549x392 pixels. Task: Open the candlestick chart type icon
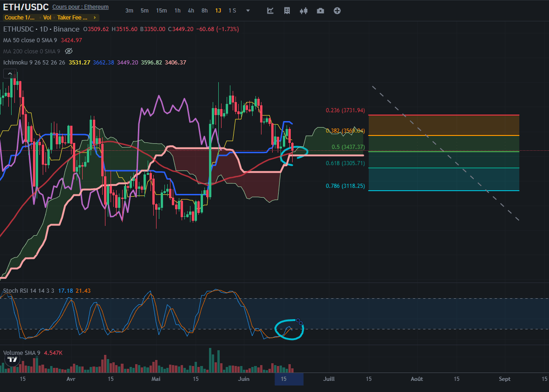pos(304,11)
